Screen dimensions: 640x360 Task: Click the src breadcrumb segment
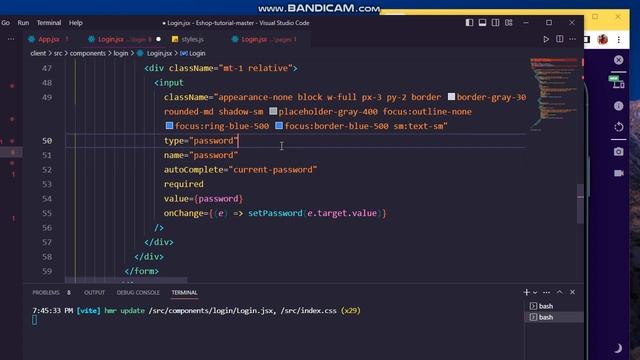coord(58,53)
